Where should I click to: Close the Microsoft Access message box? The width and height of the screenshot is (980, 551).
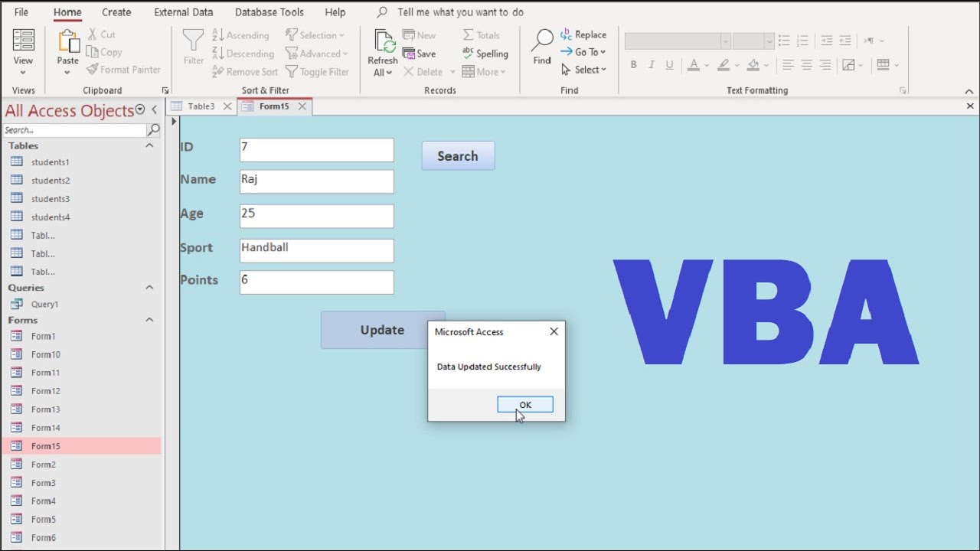(554, 331)
